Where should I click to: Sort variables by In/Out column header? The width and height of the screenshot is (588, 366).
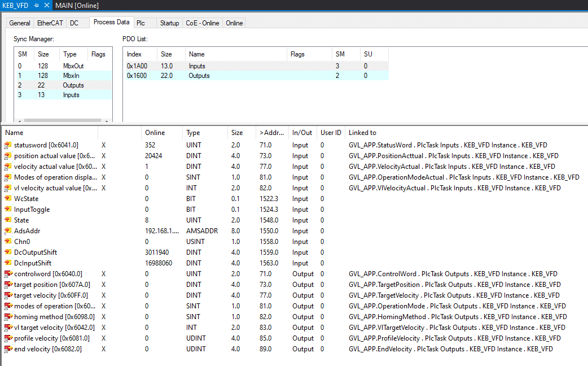pos(303,133)
